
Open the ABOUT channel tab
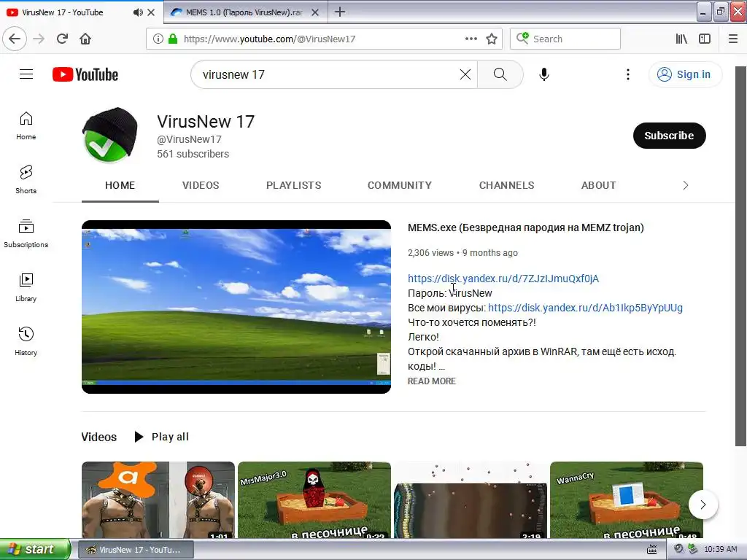tap(598, 185)
